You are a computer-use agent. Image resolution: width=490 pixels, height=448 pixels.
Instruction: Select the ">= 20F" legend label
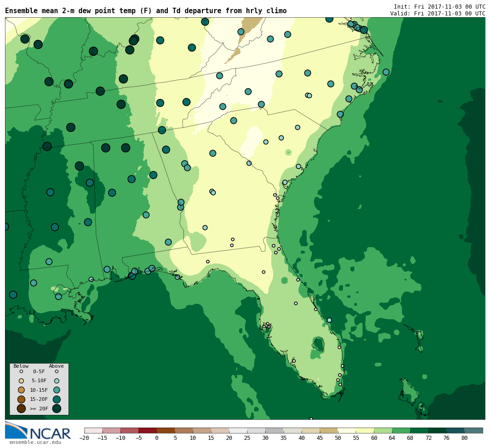[39, 408]
